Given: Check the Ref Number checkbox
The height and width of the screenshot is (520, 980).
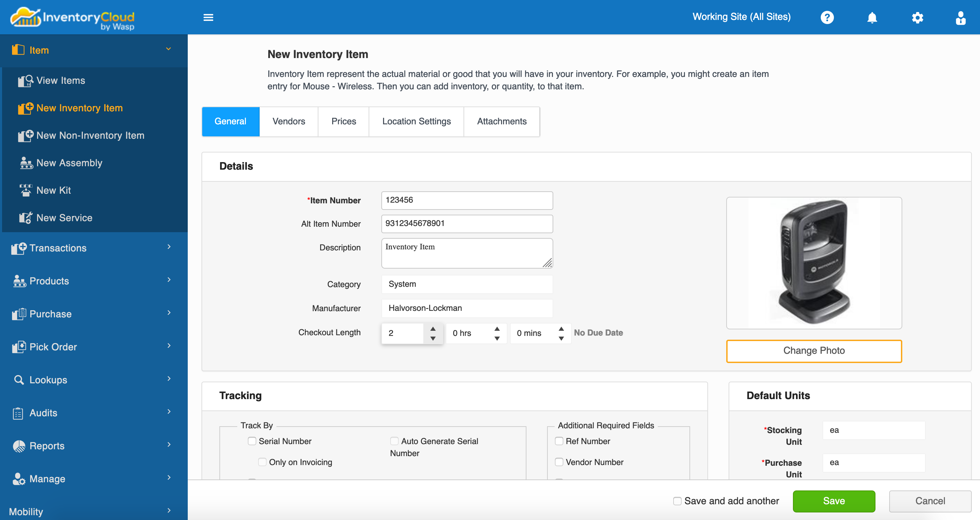Looking at the screenshot, I should click(559, 441).
